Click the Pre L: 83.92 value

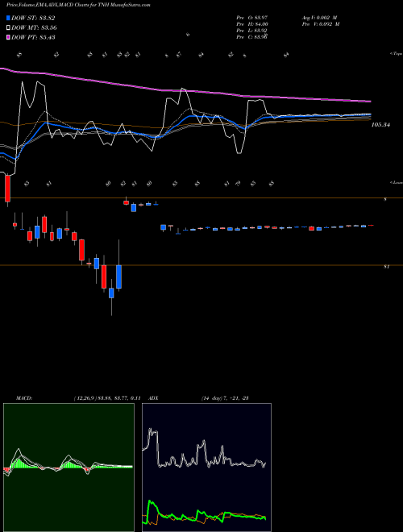[252, 31]
